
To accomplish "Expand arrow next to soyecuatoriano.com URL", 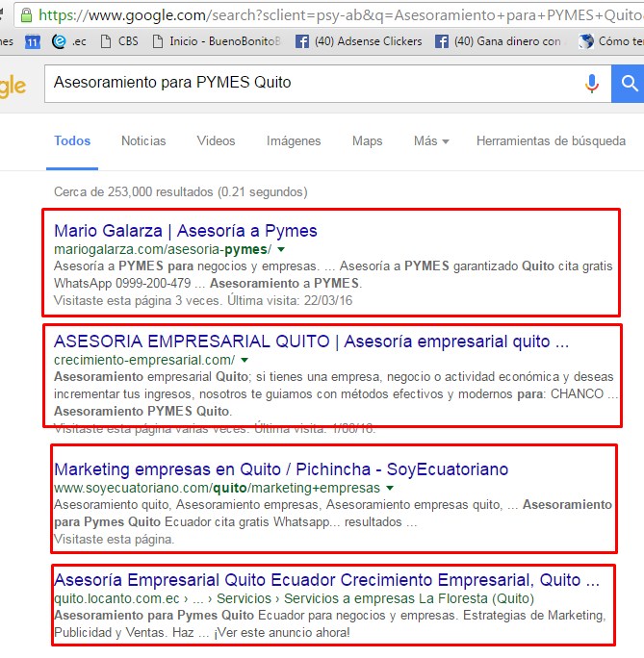I will pyautogui.click(x=389, y=489).
